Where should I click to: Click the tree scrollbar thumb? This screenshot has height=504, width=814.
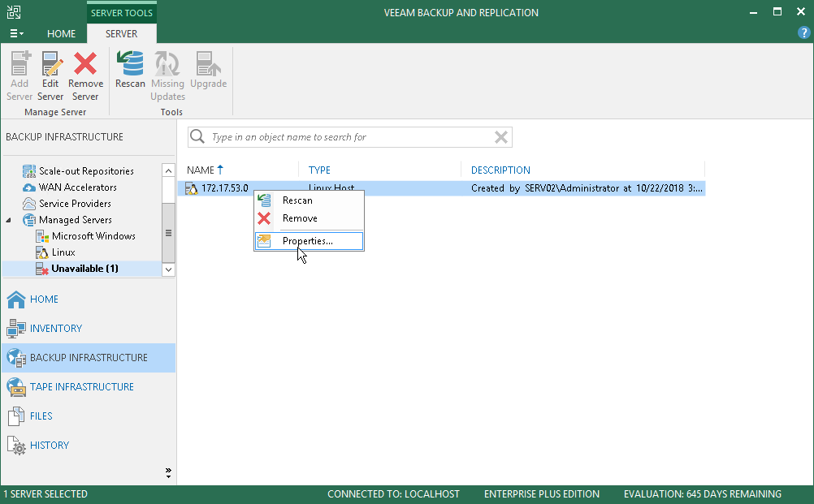(168, 233)
